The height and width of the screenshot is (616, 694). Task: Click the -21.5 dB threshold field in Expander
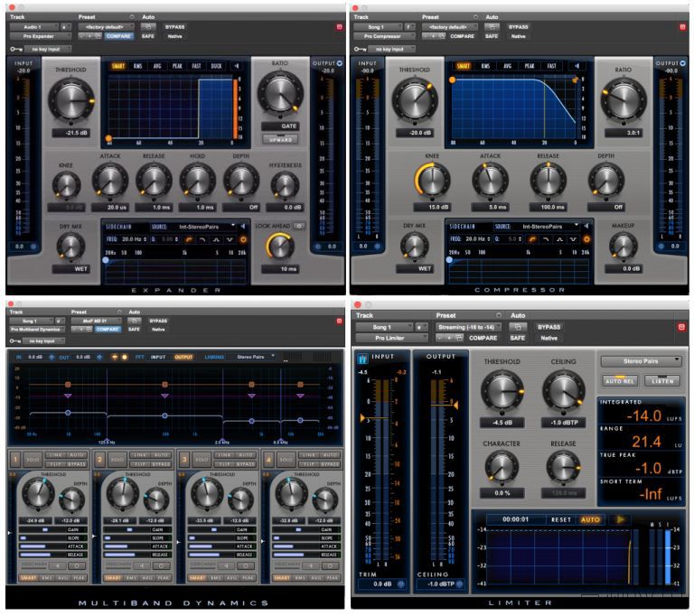pos(71,133)
